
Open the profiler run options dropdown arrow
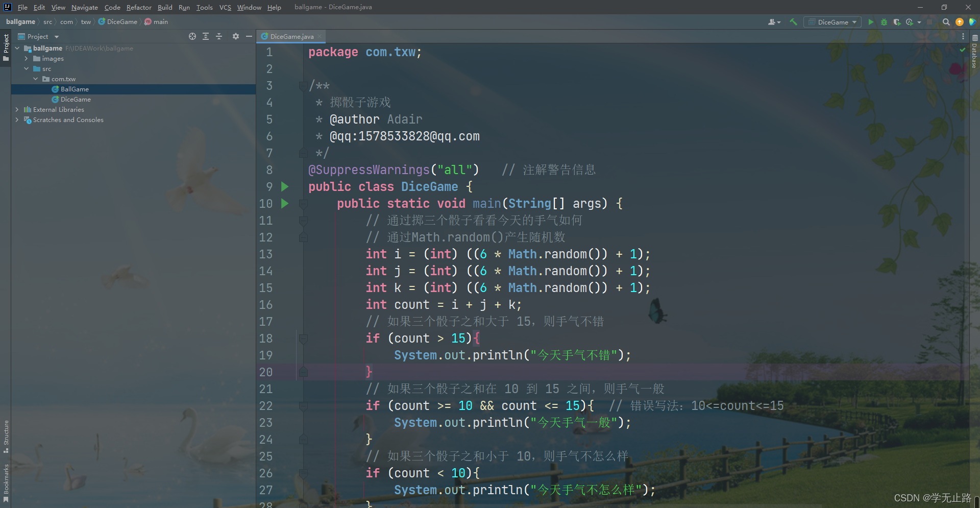tap(919, 22)
